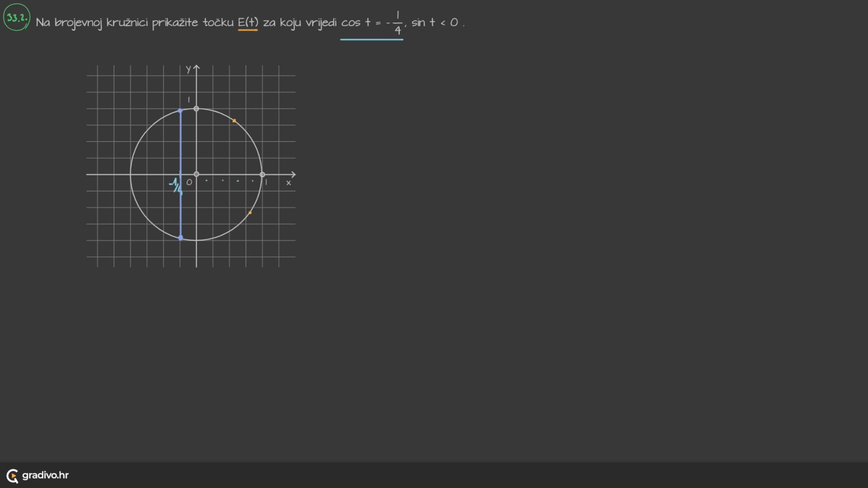Click the gray point at y equals 1
This screenshot has height=488, width=868.
[x=196, y=108]
